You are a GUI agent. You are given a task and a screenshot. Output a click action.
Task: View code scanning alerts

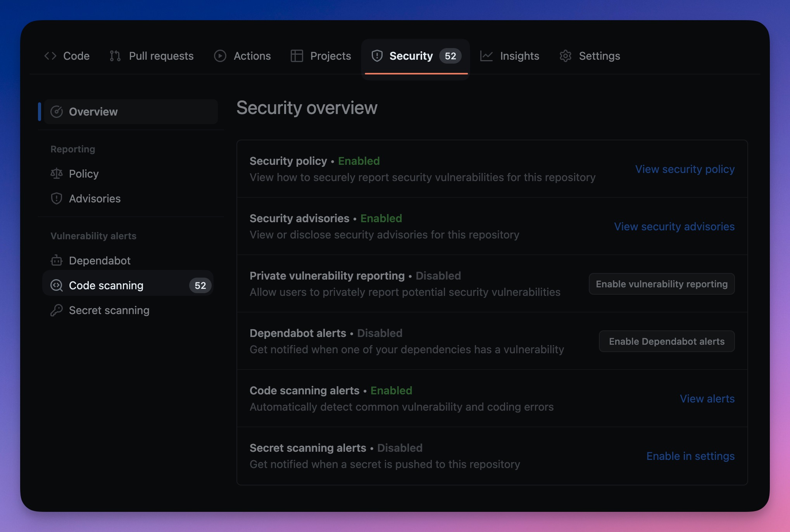tap(707, 399)
